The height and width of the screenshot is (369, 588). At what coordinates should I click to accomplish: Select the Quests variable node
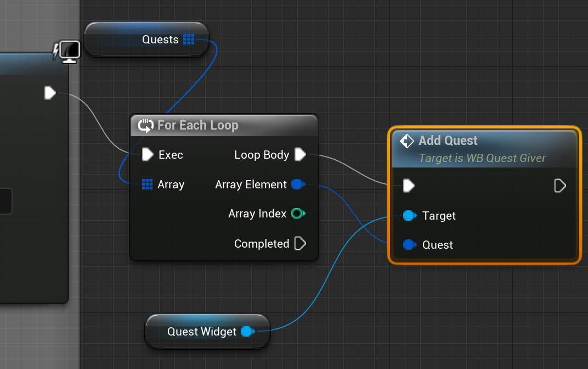coord(146,40)
